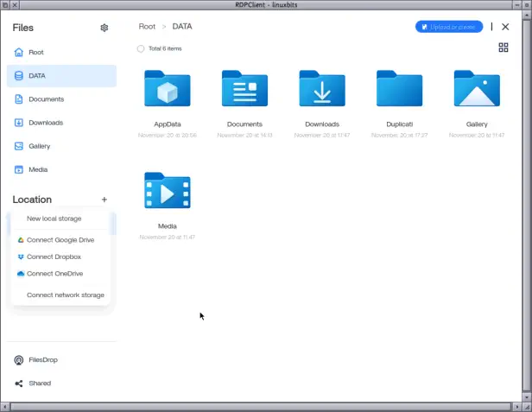Open Shared in the sidebar

click(39, 383)
